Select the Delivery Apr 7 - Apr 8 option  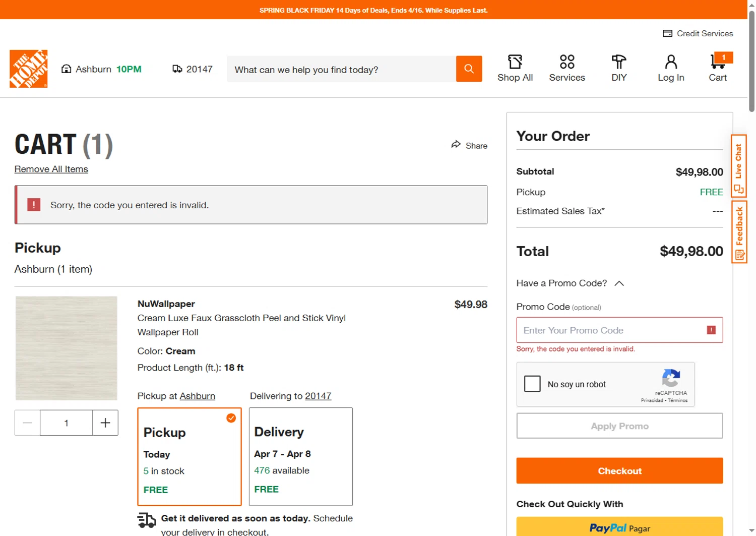[x=301, y=456]
